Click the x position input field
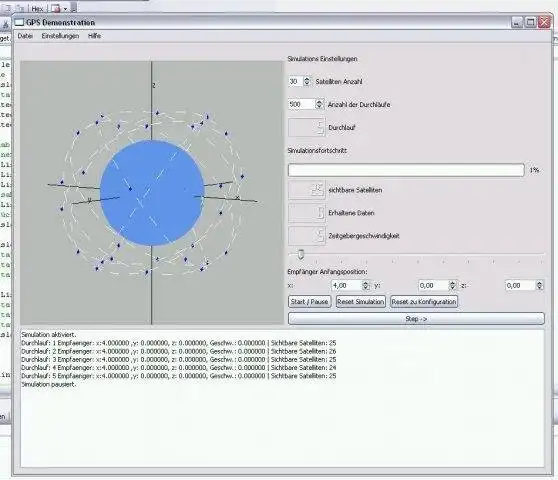The width and height of the screenshot is (558, 480). pos(347,285)
